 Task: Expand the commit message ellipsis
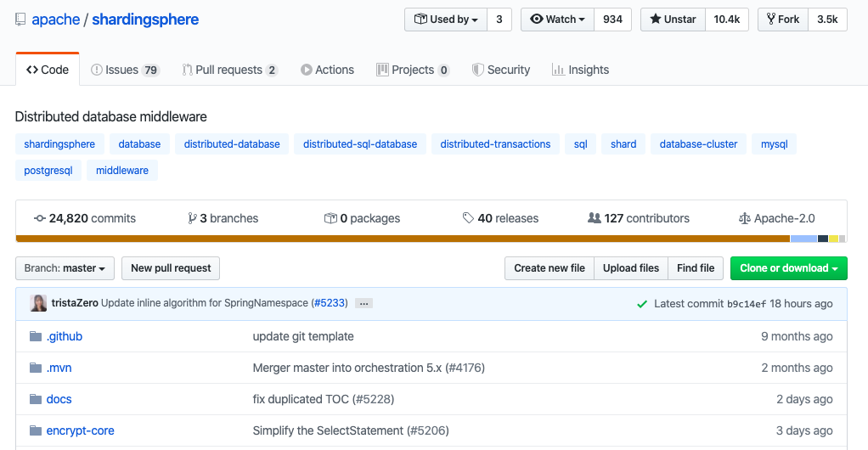[364, 303]
